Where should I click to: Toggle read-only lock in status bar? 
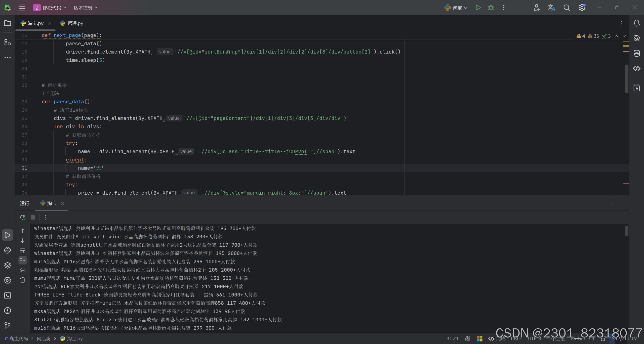[603, 339]
